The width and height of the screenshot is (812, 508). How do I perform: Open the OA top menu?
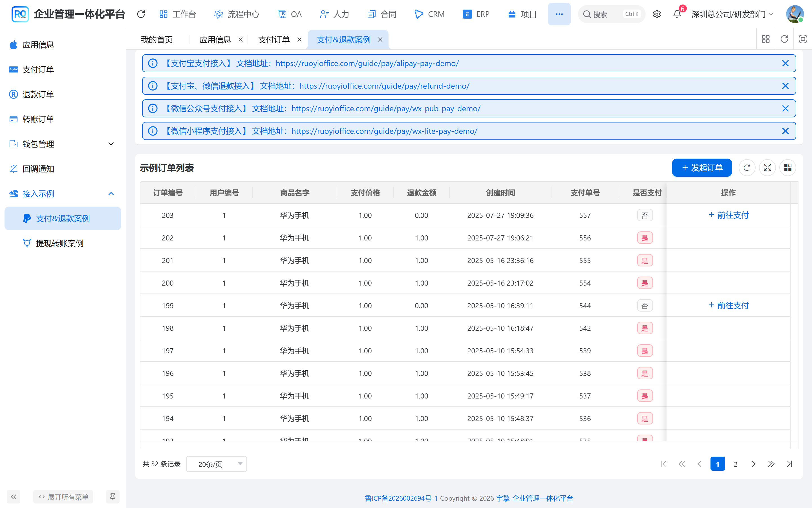tap(290, 14)
